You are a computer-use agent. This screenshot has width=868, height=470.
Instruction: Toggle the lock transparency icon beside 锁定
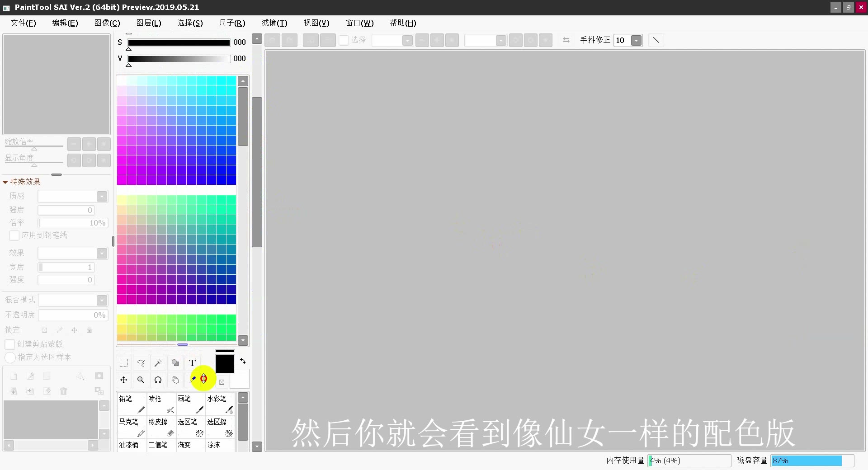44,330
